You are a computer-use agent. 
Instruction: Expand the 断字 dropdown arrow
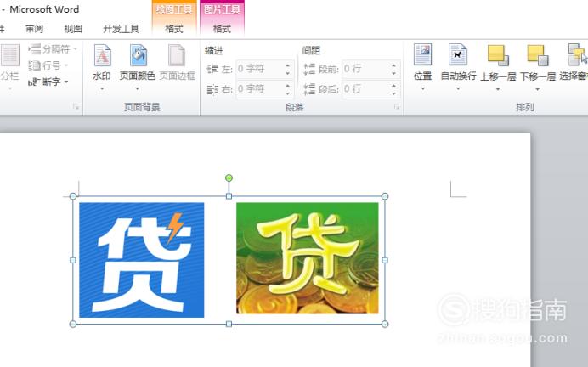[66, 82]
